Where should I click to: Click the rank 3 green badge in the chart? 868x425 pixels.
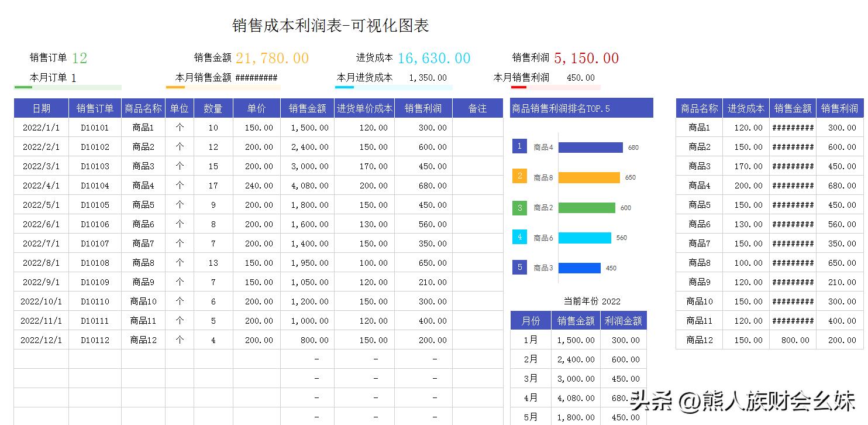(519, 207)
